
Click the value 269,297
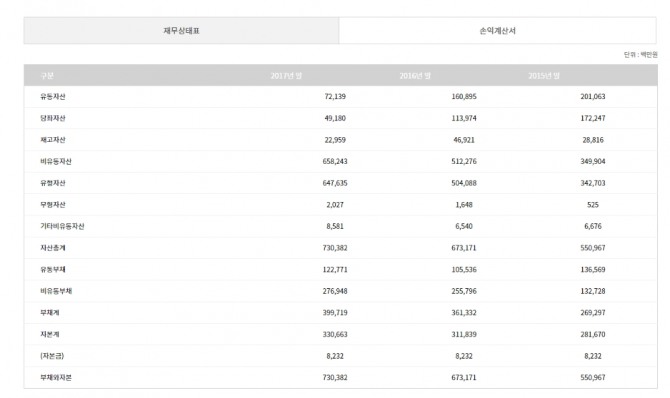(593, 313)
